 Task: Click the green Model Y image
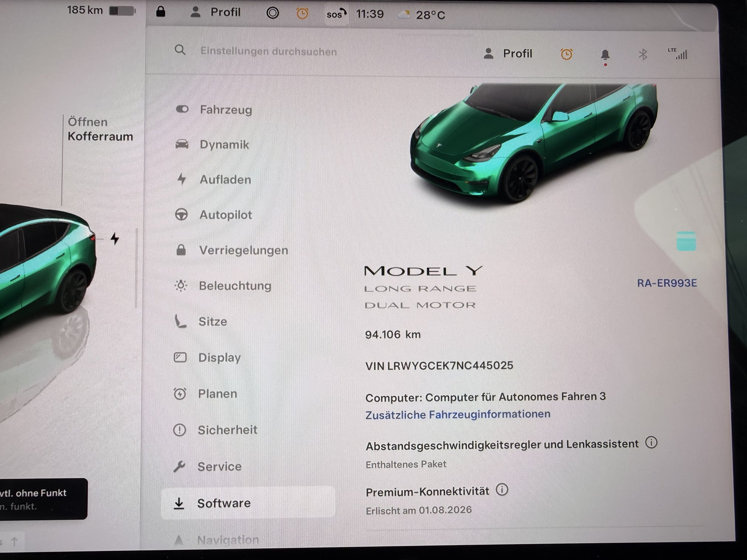[x=534, y=142]
